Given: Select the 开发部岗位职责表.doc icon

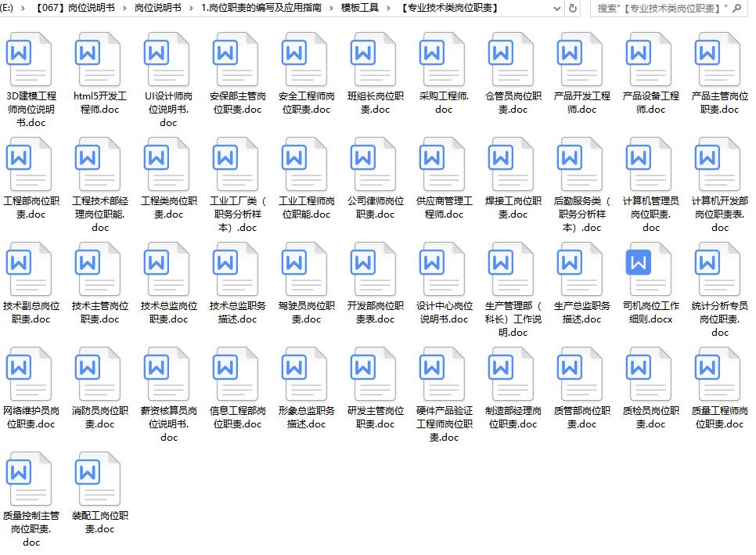Looking at the screenshot, I should coord(373,268).
